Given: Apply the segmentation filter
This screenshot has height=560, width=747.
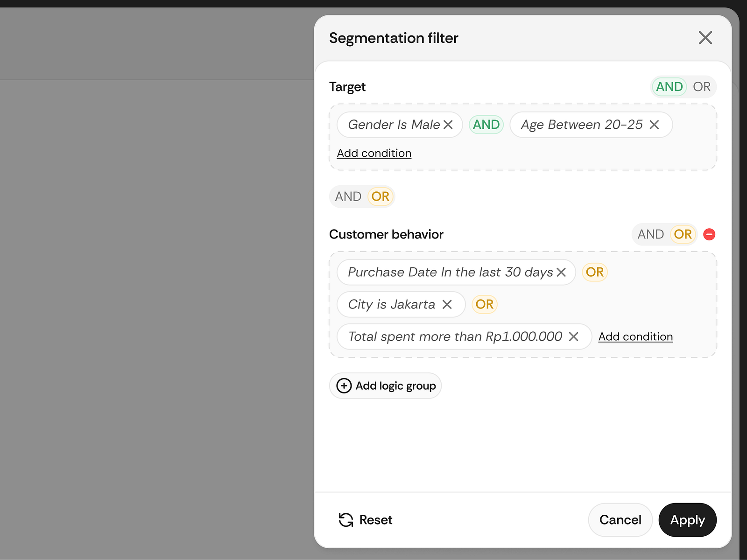Looking at the screenshot, I should (x=687, y=520).
